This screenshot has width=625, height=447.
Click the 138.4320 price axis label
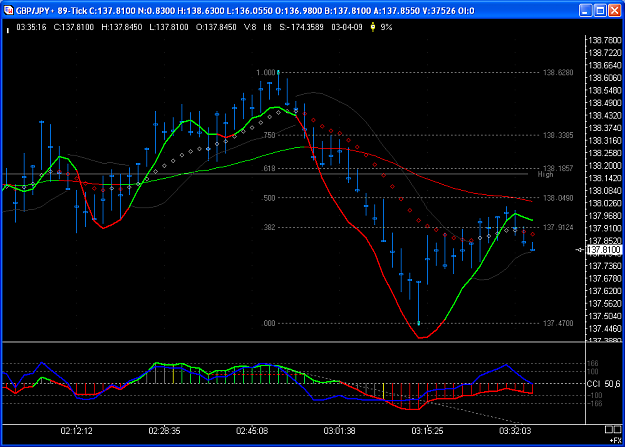(605, 116)
